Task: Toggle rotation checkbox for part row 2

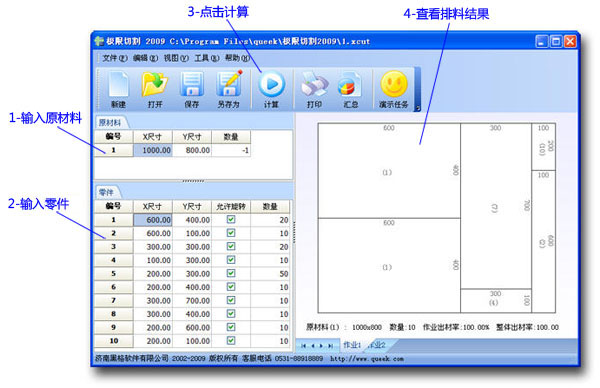Action: pos(231,233)
